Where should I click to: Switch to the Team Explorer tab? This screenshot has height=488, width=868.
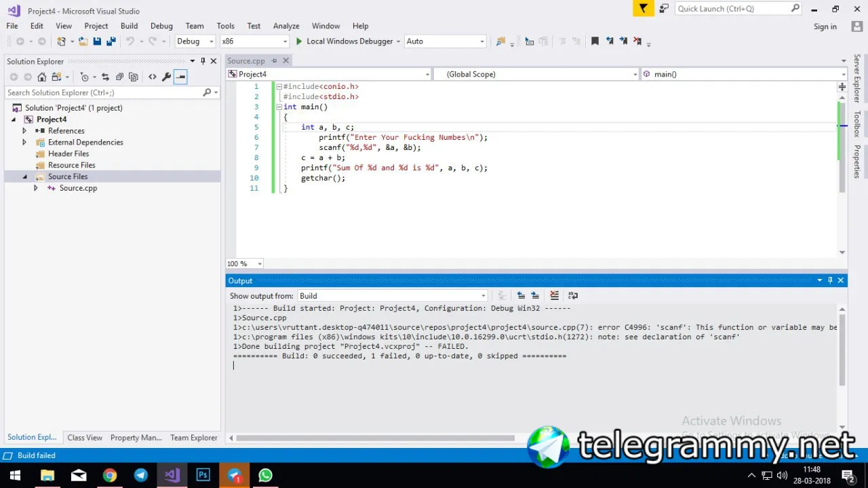click(x=194, y=438)
